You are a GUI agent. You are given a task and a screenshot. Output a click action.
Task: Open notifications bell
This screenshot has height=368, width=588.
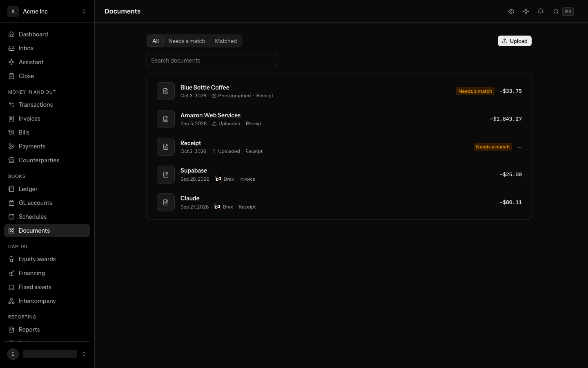click(x=541, y=11)
